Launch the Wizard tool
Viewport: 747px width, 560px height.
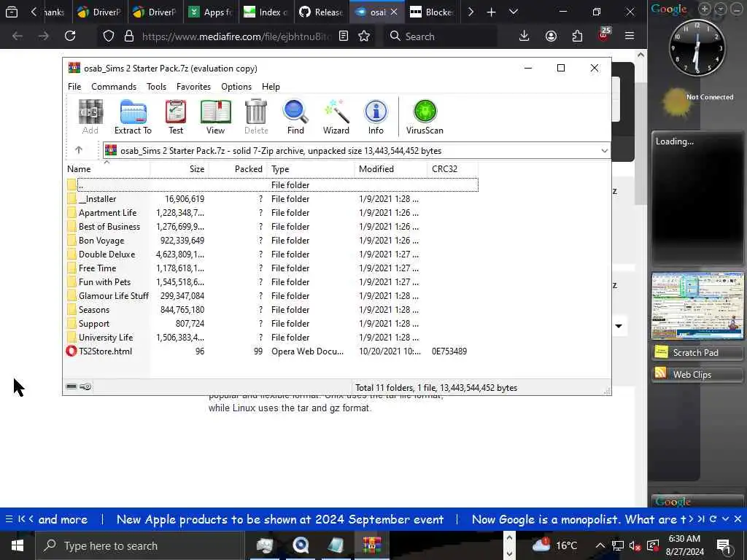336,117
